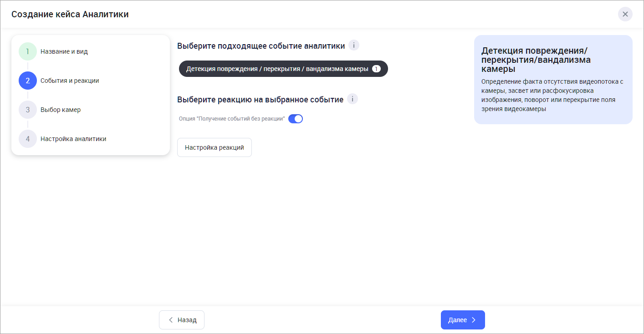Select the camera damage detection event chip

[277, 69]
